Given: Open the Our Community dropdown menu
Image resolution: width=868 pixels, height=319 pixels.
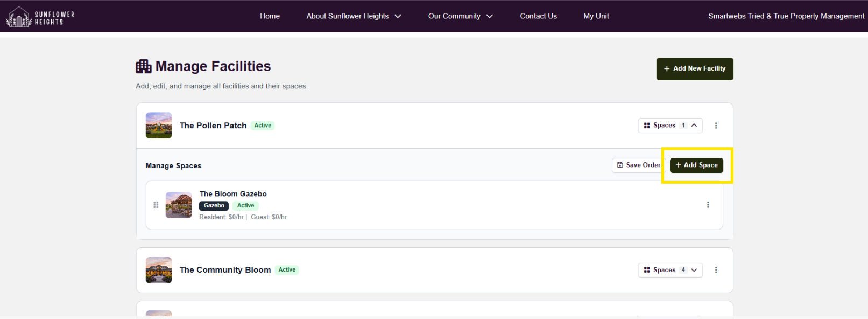Looking at the screenshot, I should (460, 16).
